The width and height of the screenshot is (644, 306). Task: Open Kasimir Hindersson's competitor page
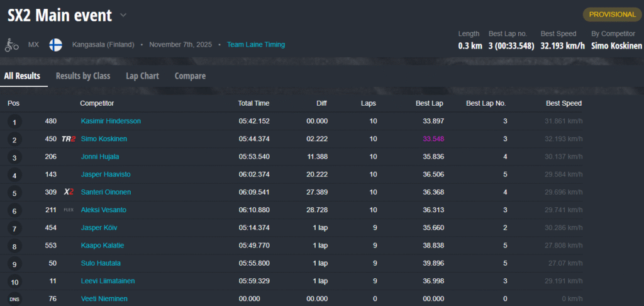[x=111, y=121]
